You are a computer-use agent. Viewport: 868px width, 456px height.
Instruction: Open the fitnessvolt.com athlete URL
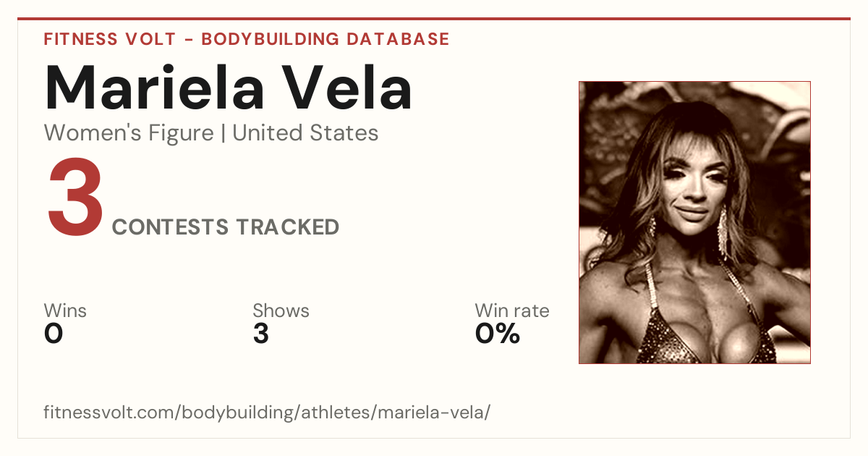267,413
